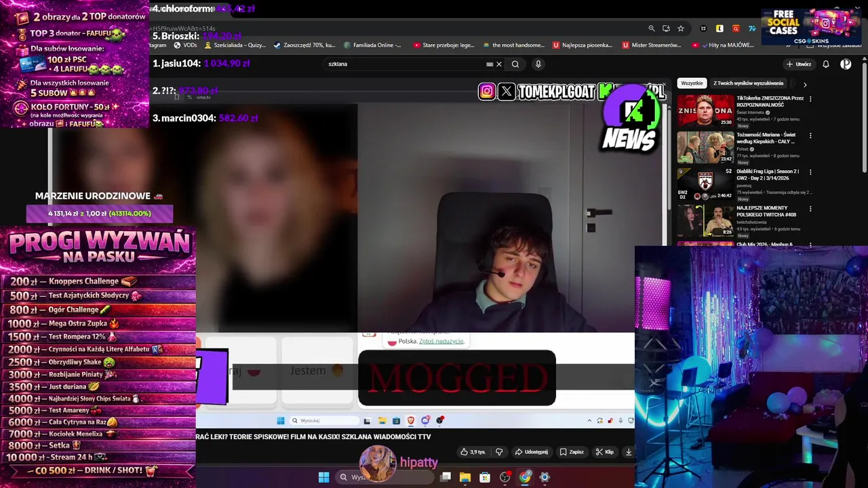Open Settings gear on bottom taskbar
The height and width of the screenshot is (488, 868).
click(x=545, y=477)
